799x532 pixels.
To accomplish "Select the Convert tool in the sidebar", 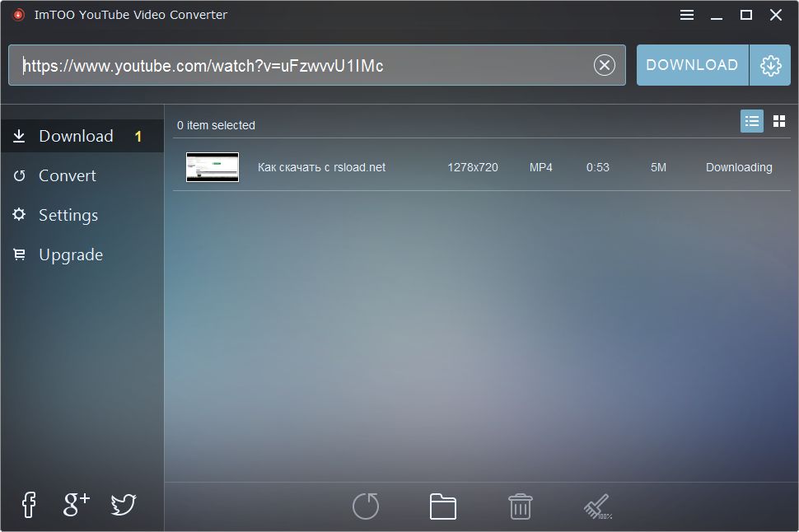I will (x=67, y=175).
